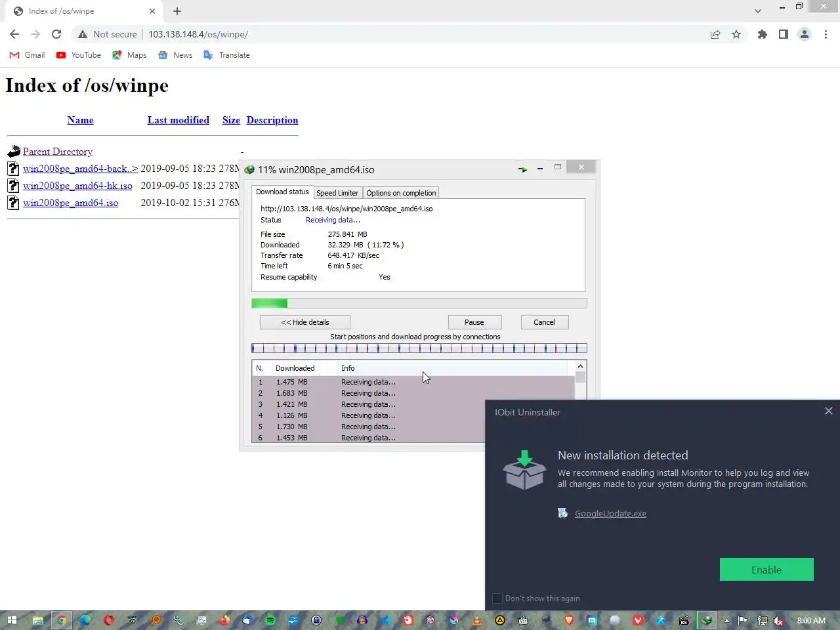Open File Explorer from the taskbar
This screenshot has height=630, width=840.
(x=38, y=620)
